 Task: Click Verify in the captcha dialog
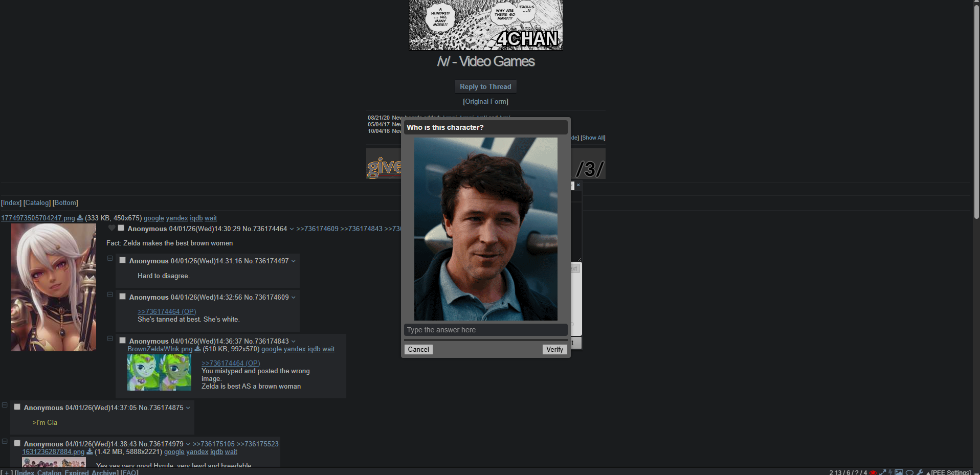coord(554,350)
